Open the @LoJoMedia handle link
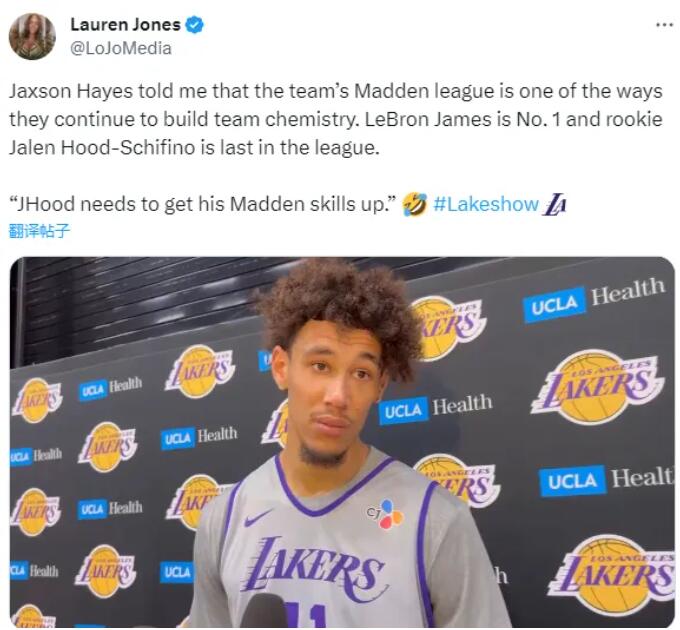 (121, 48)
